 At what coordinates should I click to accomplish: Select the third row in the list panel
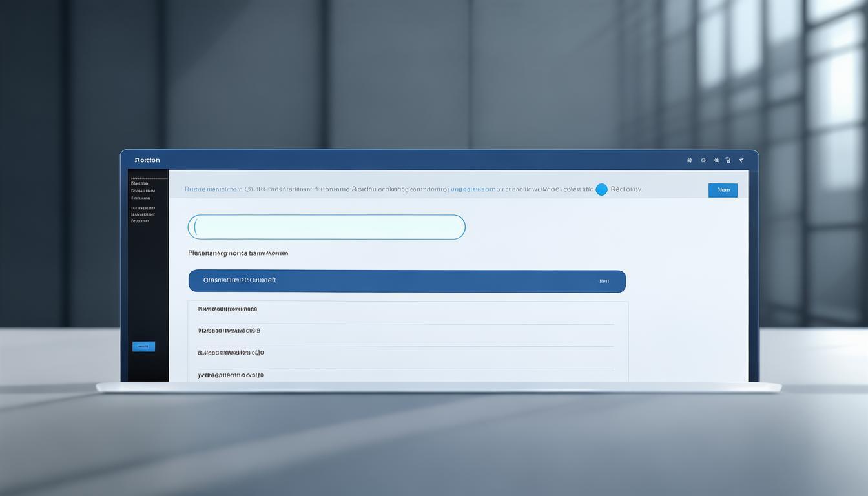click(231, 353)
